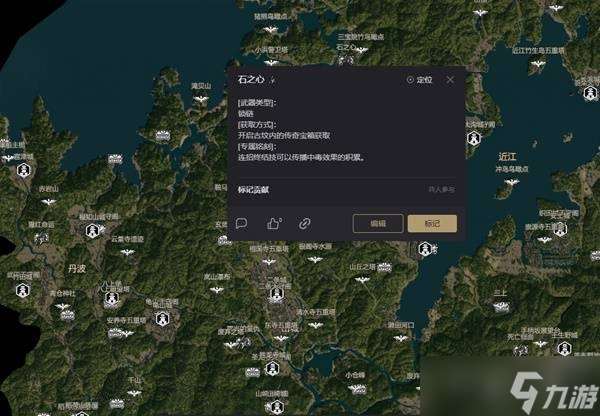The image size is (600, 416).
Task: Click the gold 标记 mark button
Action: (x=432, y=223)
